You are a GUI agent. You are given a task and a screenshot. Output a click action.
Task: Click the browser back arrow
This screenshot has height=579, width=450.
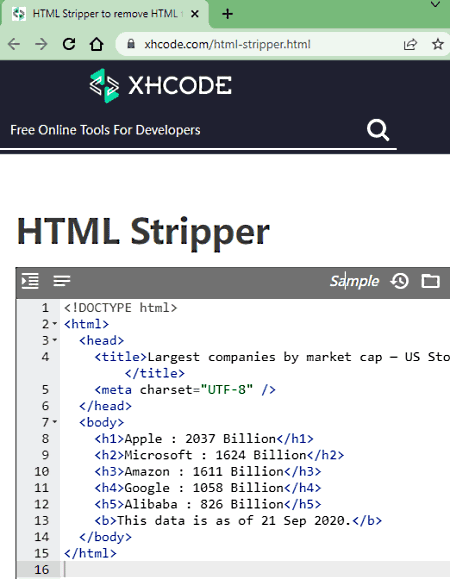tap(14, 44)
